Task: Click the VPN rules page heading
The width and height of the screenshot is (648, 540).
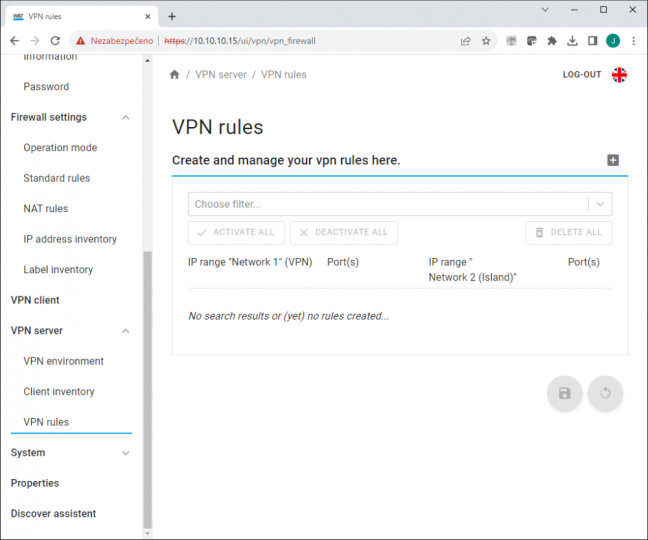Action: pyautogui.click(x=217, y=127)
